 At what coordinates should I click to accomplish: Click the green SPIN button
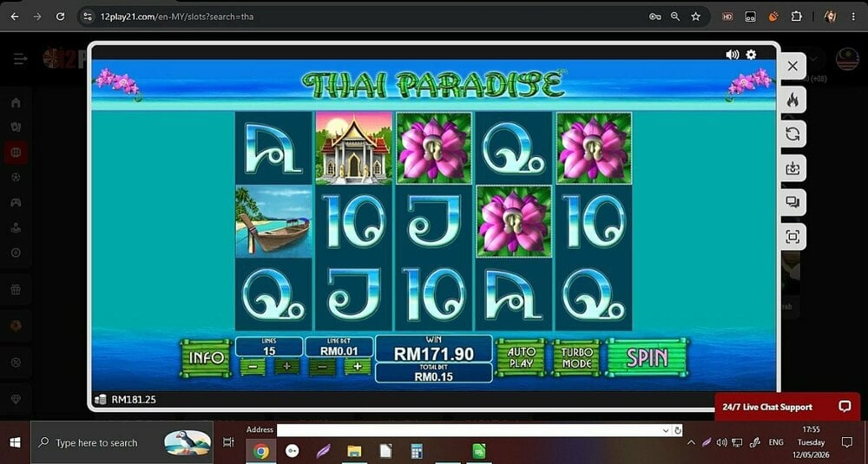pyautogui.click(x=648, y=357)
